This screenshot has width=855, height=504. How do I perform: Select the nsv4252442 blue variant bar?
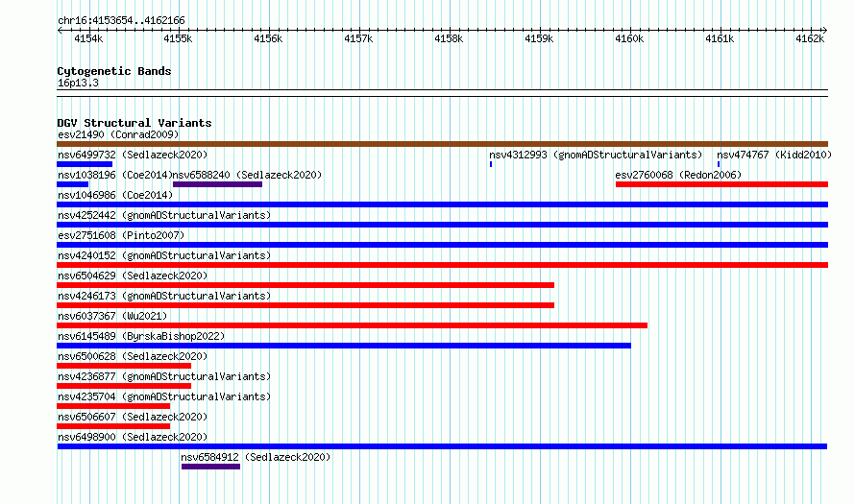(x=442, y=225)
